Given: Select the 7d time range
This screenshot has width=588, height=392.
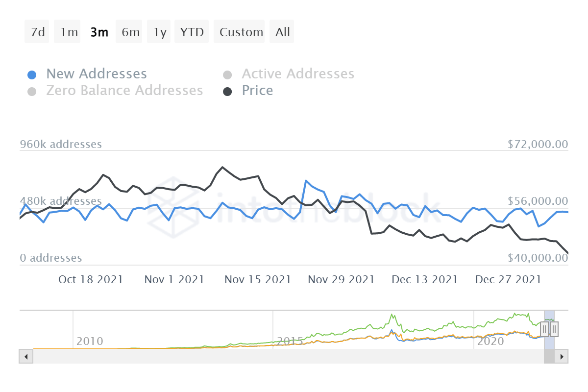Looking at the screenshot, I should click(37, 32).
